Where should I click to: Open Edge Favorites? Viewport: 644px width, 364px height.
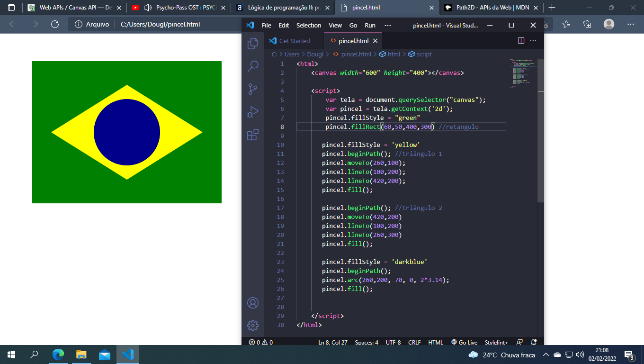click(566, 24)
